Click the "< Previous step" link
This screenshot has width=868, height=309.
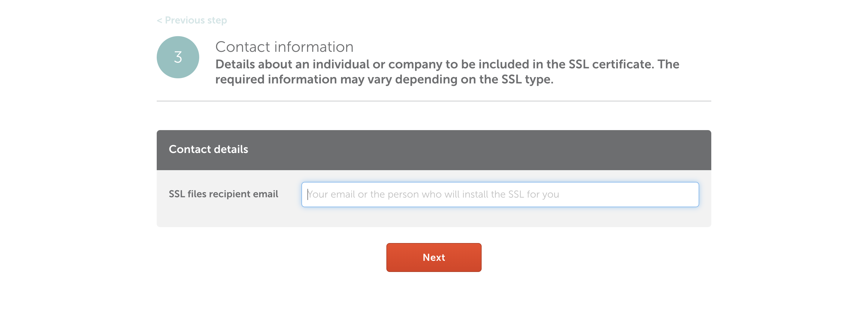coord(192,20)
